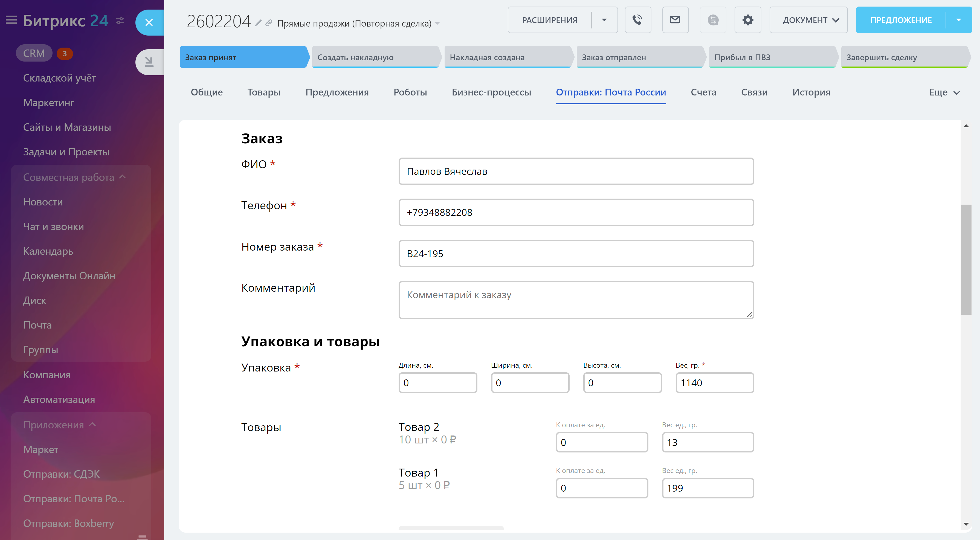This screenshot has height=540, width=980.
Task: Copy deal link icon
Action: [269, 23]
